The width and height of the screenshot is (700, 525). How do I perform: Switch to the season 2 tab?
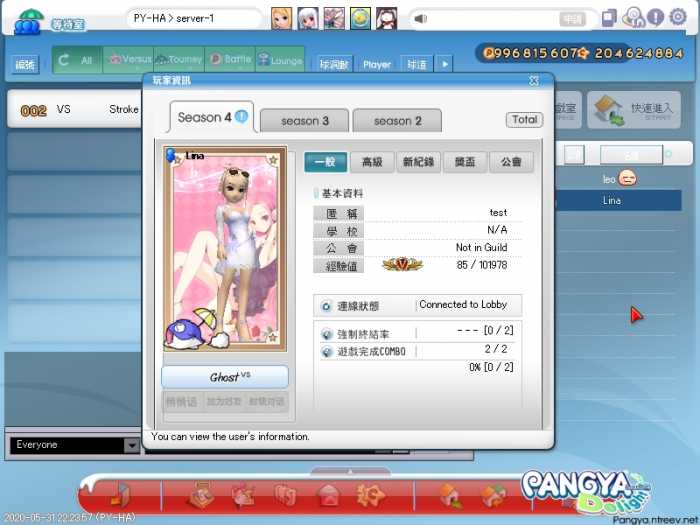pos(397,121)
